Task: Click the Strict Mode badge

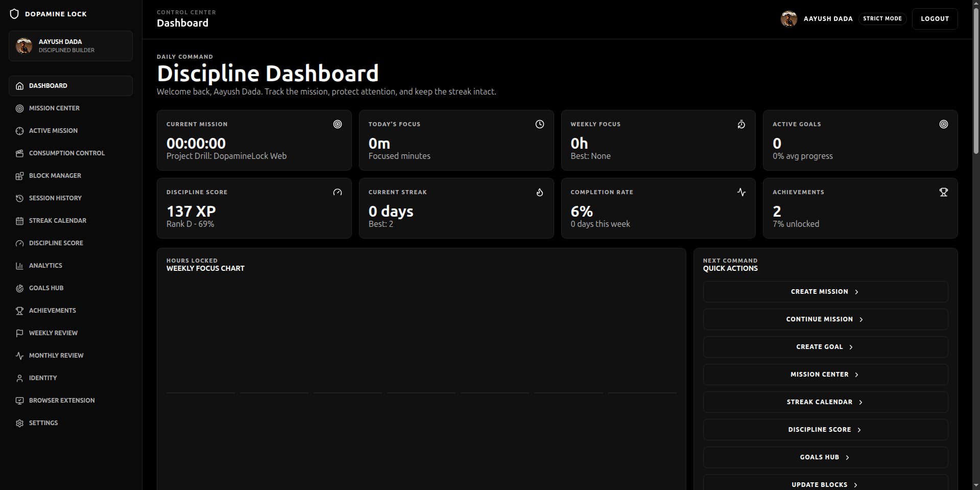Action: (882, 18)
